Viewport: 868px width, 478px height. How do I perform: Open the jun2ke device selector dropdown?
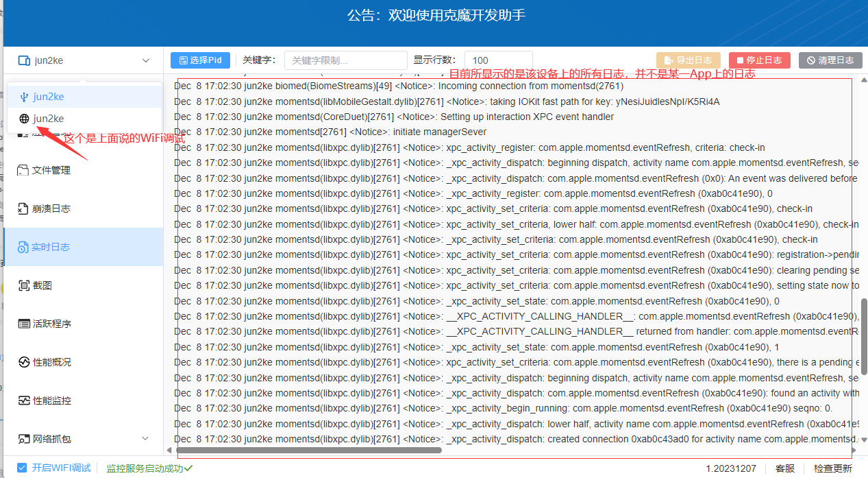(84, 60)
